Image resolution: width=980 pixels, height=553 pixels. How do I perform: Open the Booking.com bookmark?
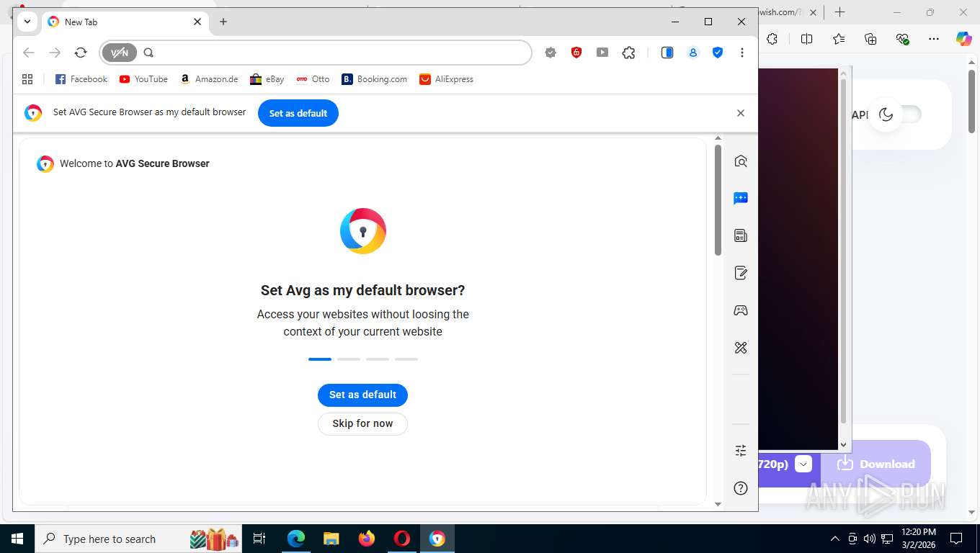coord(375,79)
